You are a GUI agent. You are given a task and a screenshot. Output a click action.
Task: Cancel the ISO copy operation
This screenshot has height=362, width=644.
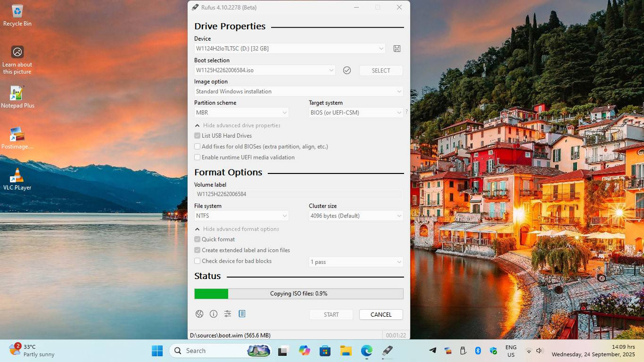pos(381,315)
